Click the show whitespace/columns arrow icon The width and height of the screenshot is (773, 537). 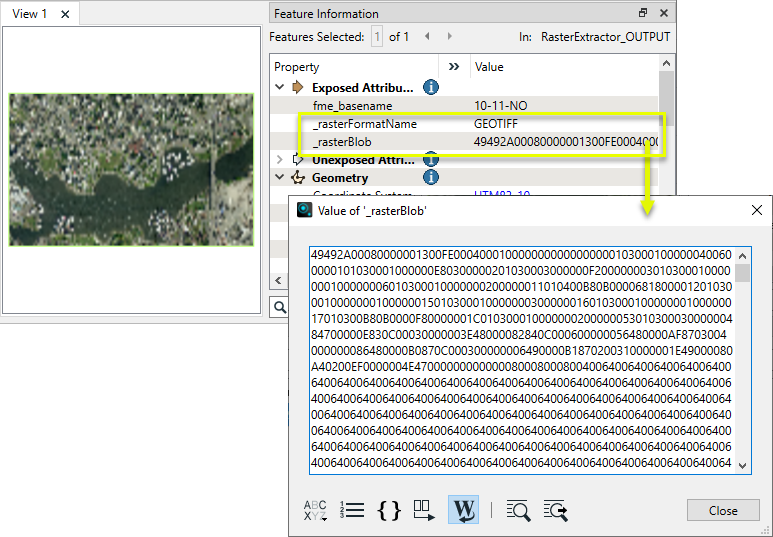click(x=425, y=510)
